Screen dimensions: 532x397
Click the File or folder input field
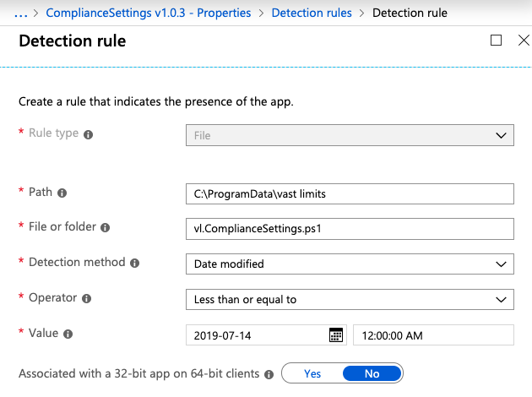point(350,229)
